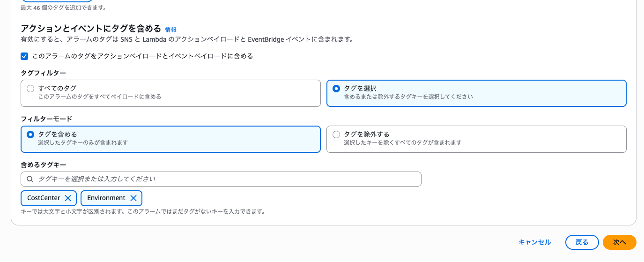The width and height of the screenshot is (644, 262).
Task: Click the 最大 46 個のタグを追加できます text
Action: click(x=64, y=7)
